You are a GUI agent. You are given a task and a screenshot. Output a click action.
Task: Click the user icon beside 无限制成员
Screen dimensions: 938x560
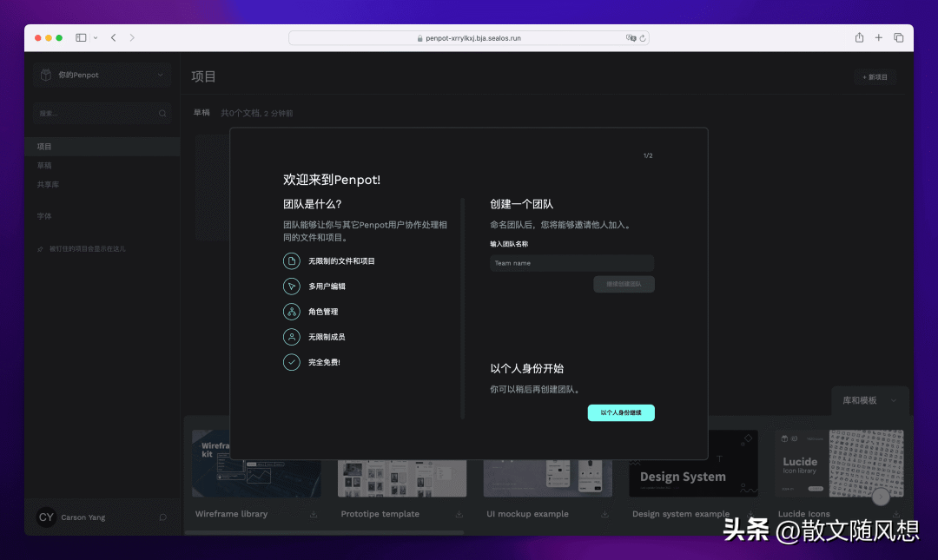coord(291,337)
